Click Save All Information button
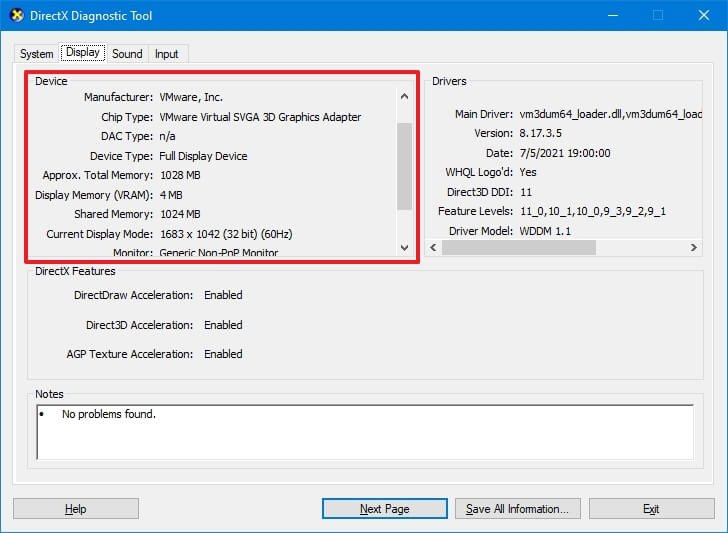This screenshot has height=533, width=728. (x=518, y=509)
